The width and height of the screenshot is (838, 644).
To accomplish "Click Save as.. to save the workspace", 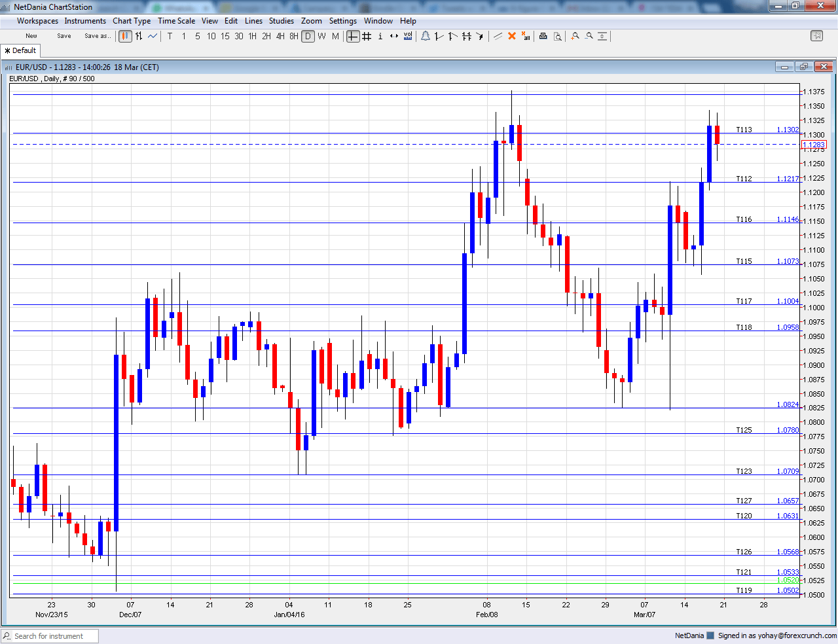I will (98, 35).
